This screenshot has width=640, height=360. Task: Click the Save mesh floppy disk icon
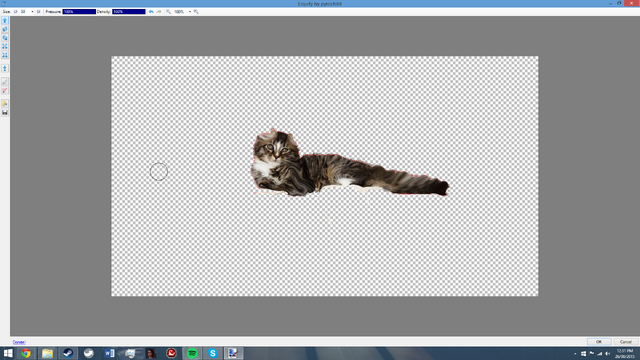click(5, 113)
